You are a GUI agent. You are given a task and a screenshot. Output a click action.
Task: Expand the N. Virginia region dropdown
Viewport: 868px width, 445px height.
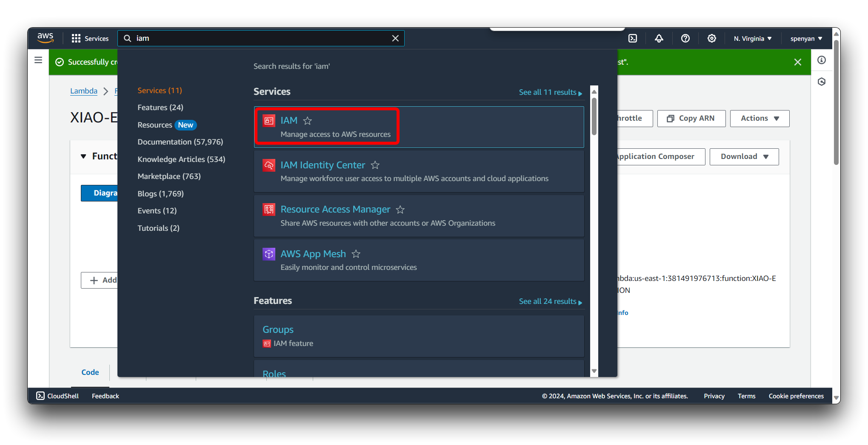coord(753,38)
